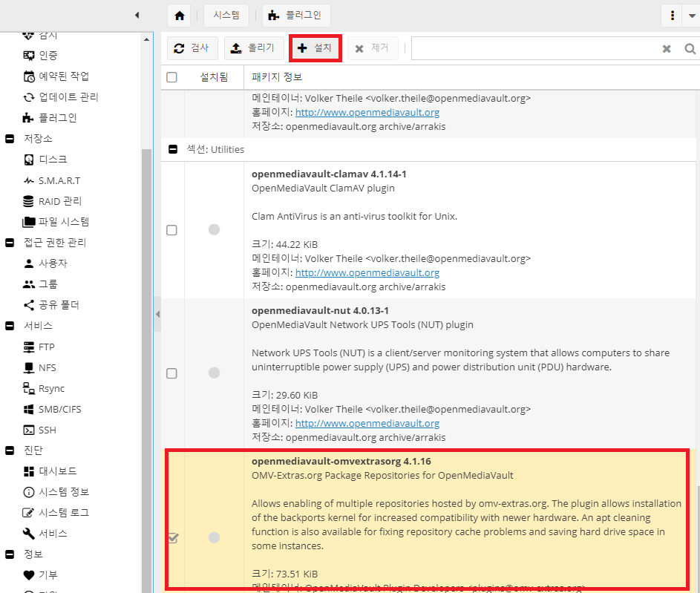Open 사용자 in the sidebar
Image resolution: width=700 pixels, height=593 pixels.
pyautogui.click(x=45, y=263)
